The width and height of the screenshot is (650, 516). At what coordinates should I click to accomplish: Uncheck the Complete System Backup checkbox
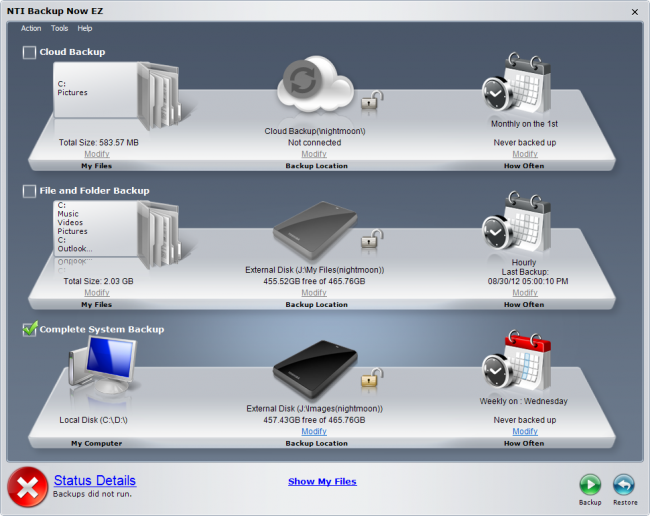pos(29,329)
